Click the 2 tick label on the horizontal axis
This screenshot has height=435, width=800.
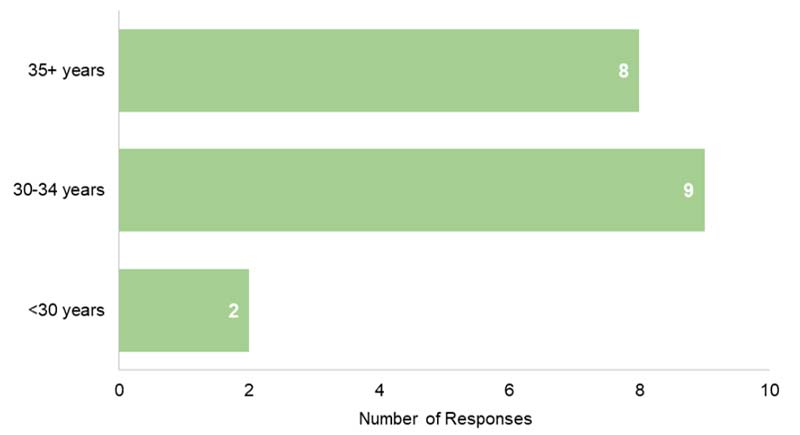pyautogui.click(x=249, y=388)
